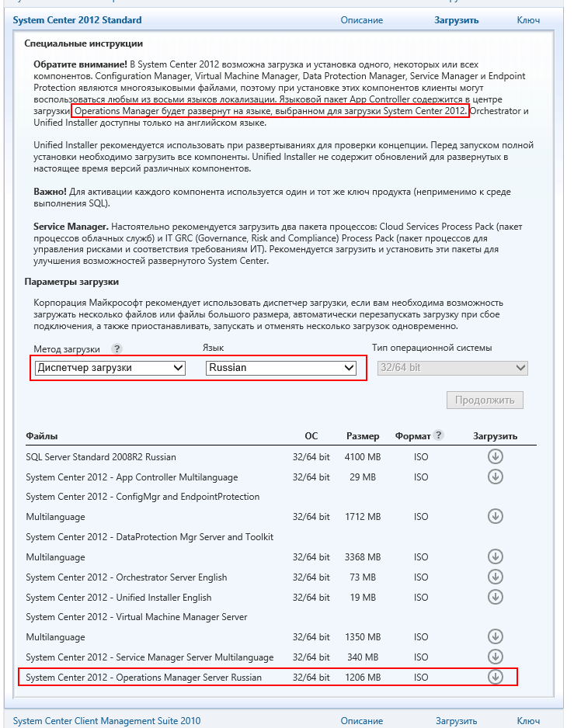Open Ключ for Client Management Suite 2010
This screenshot has height=728, width=574.
click(x=528, y=720)
